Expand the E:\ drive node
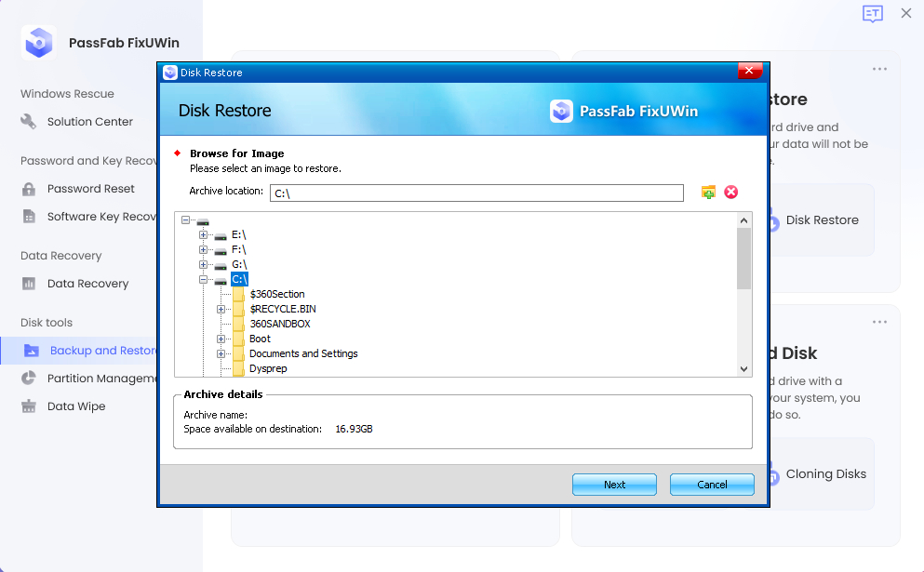 coord(203,235)
